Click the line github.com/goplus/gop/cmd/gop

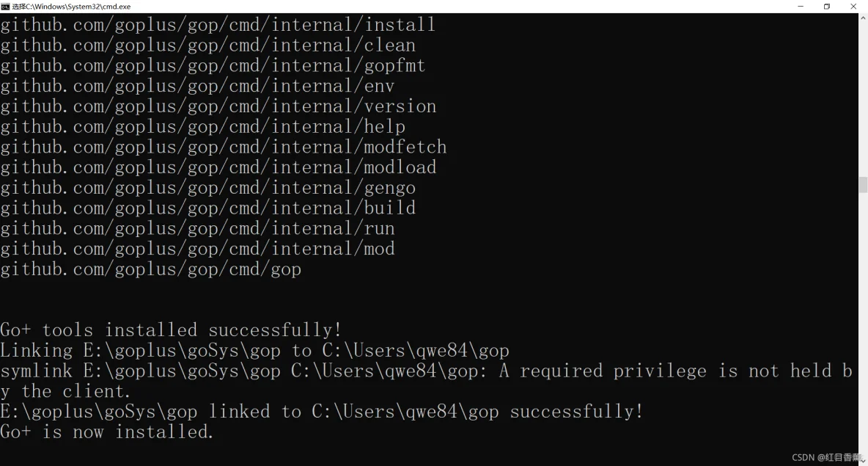[x=150, y=269]
